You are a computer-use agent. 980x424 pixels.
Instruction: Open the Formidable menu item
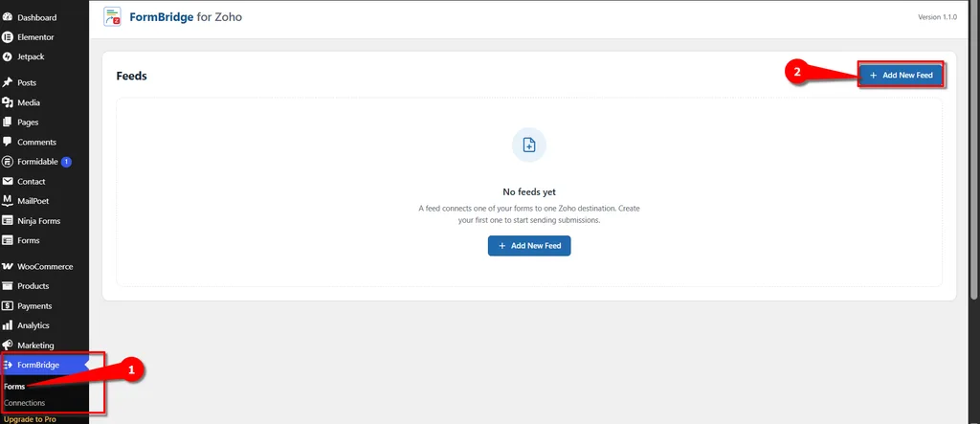click(x=37, y=162)
